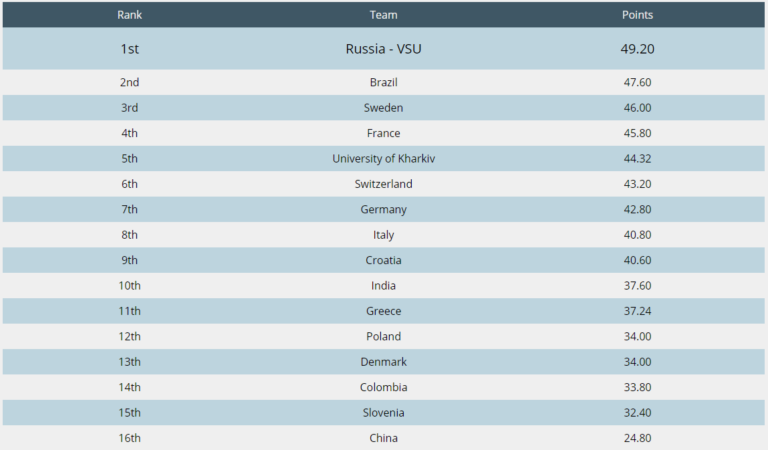
Task: Click the Croatia team entry
Action: click(383, 260)
